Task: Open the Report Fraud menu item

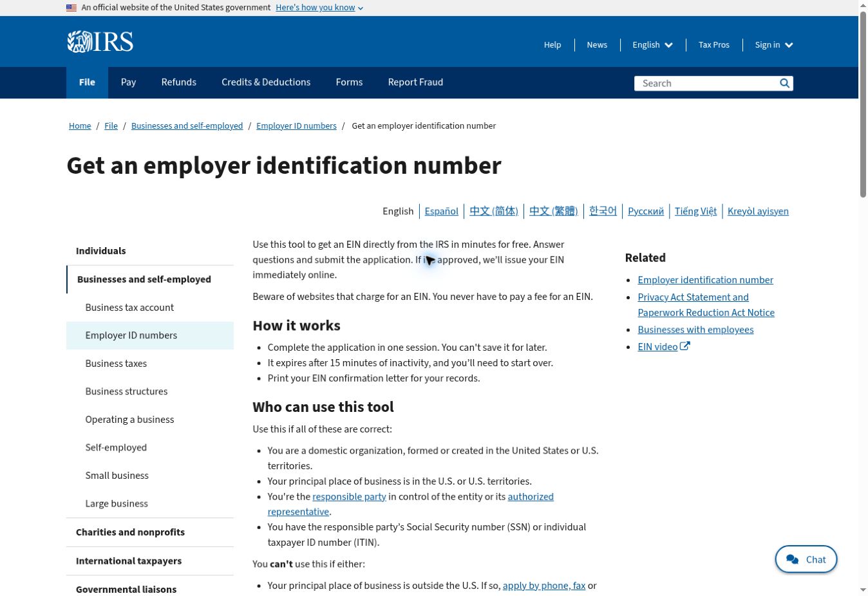Action: (x=415, y=82)
